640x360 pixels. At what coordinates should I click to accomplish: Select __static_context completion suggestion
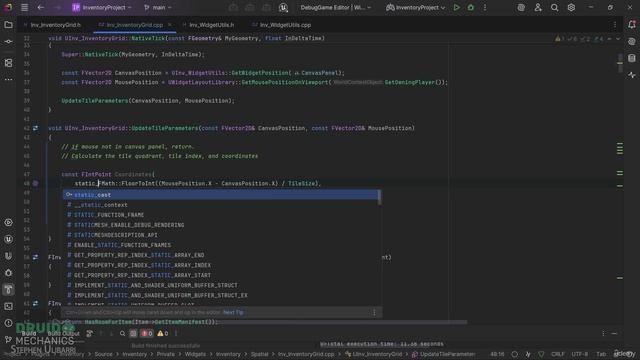click(x=220, y=205)
